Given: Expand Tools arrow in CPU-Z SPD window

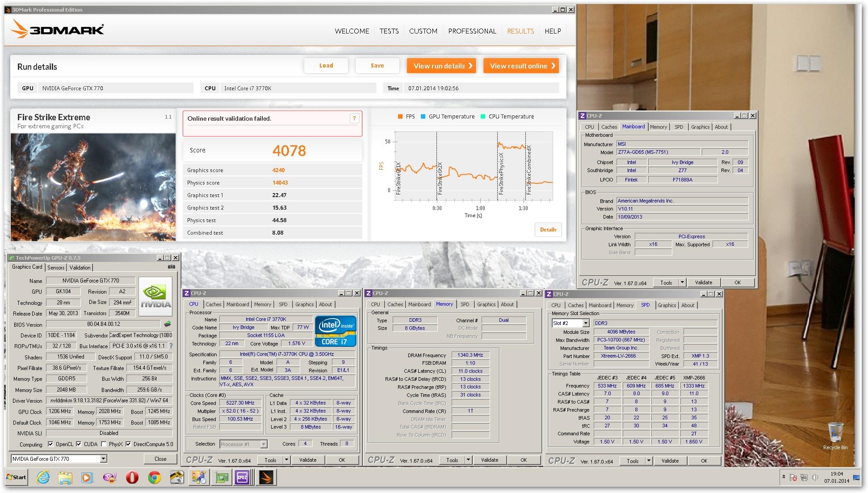Looking at the screenshot, I should click(649, 461).
